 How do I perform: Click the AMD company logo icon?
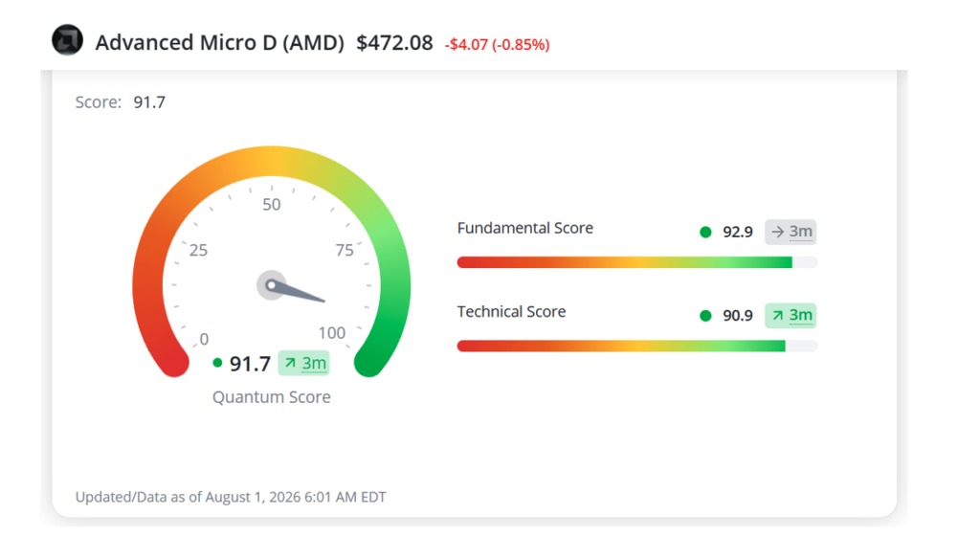(68, 40)
